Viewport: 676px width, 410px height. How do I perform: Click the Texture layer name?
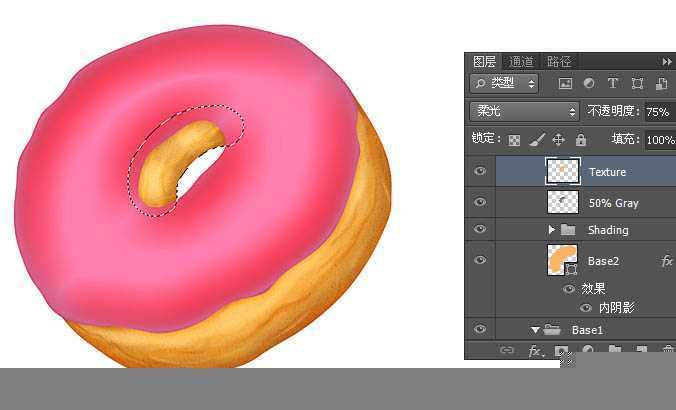tap(607, 172)
